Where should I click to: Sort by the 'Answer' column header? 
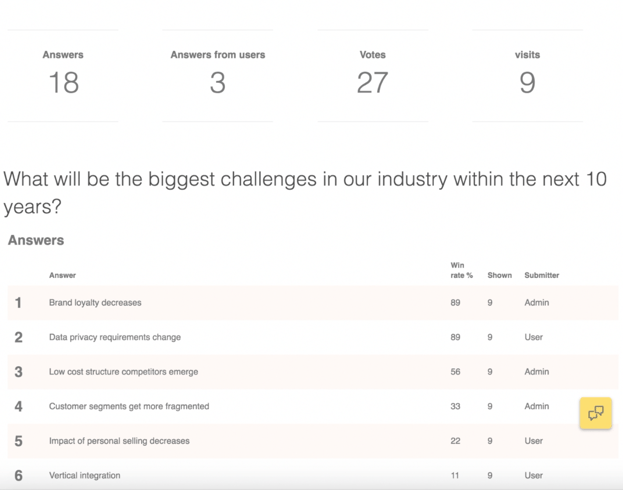pyautogui.click(x=62, y=275)
